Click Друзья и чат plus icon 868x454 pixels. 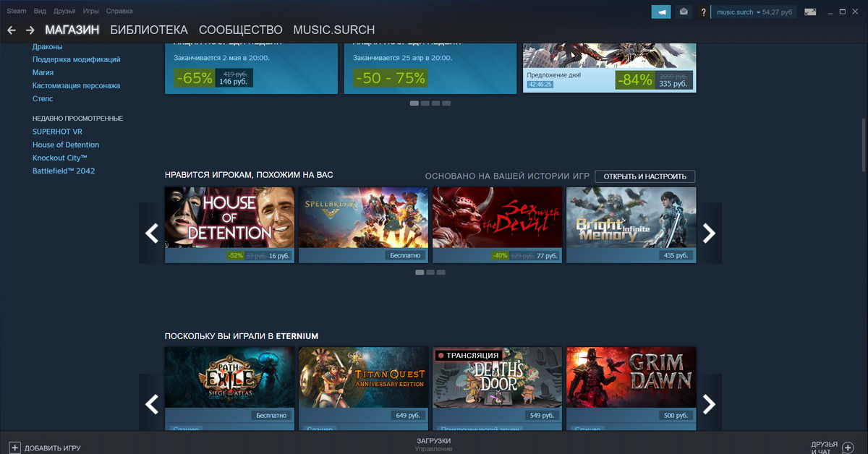point(848,447)
